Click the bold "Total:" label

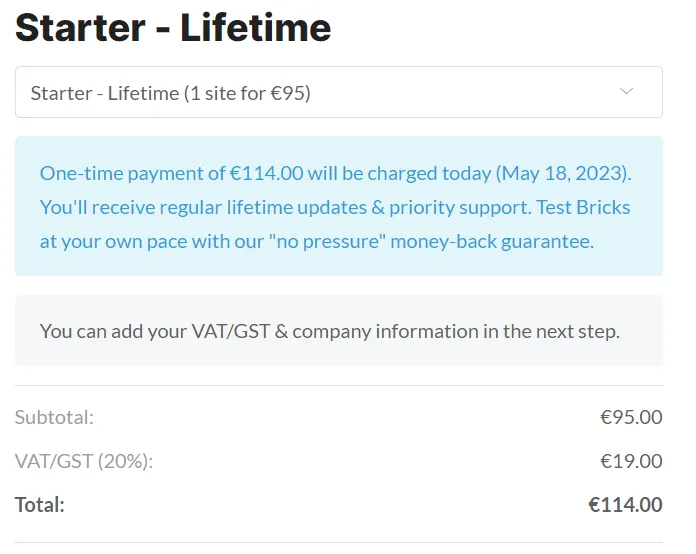(x=40, y=505)
